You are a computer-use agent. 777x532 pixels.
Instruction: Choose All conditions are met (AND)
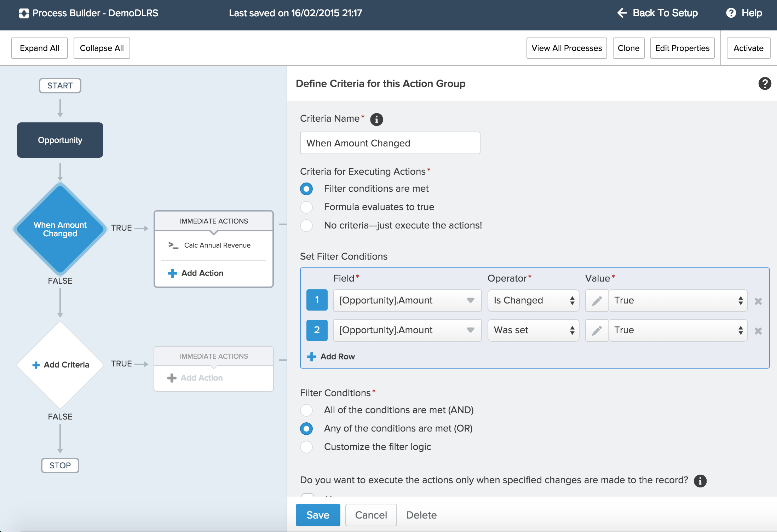point(306,410)
